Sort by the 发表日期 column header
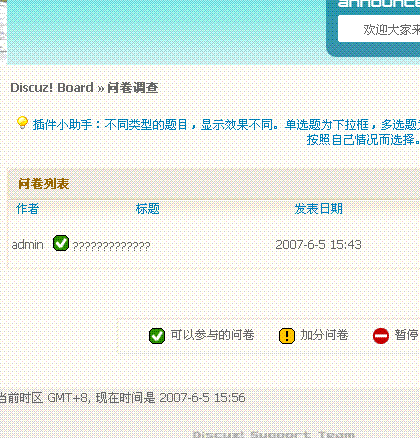Screen dimensions: 420x438 pyautogui.click(x=319, y=209)
